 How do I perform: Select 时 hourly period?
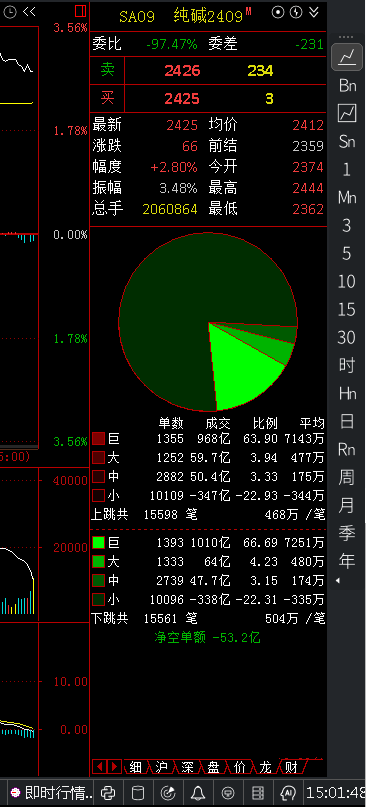[347, 365]
